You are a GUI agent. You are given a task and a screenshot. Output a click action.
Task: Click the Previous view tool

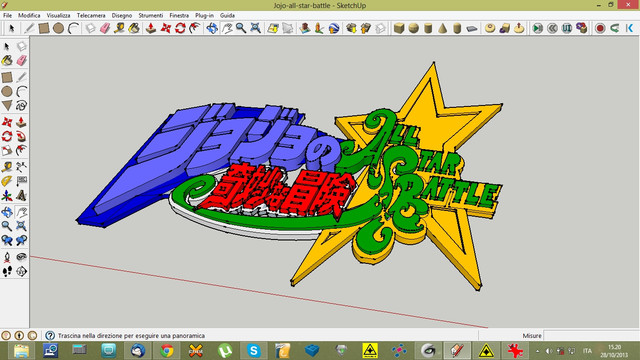(7, 240)
